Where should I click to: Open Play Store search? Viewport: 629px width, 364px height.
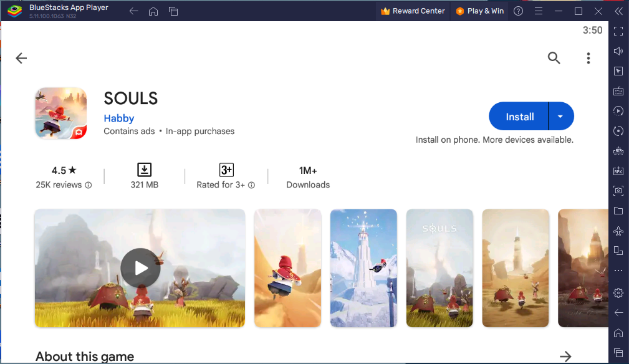[x=554, y=58]
